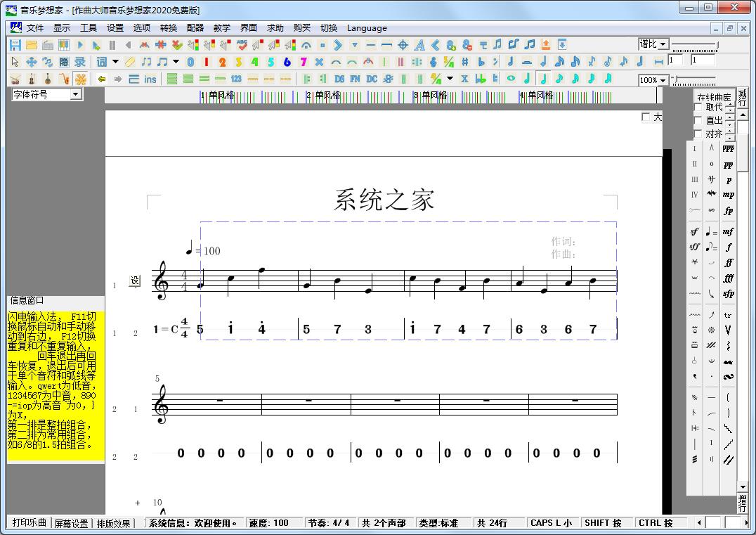The width and height of the screenshot is (756, 535).
Task: Open the 转换 menu
Action: point(168,28)
